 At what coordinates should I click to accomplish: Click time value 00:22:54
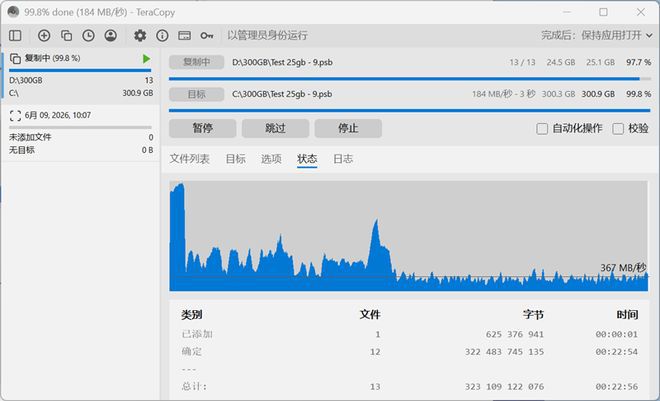(x=617, y=352)
